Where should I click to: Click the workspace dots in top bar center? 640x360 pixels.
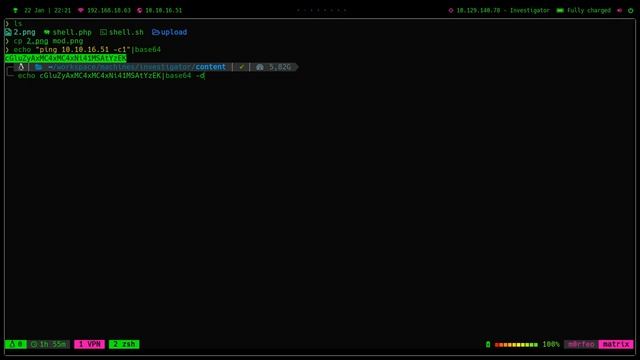[x=322, y=10]
